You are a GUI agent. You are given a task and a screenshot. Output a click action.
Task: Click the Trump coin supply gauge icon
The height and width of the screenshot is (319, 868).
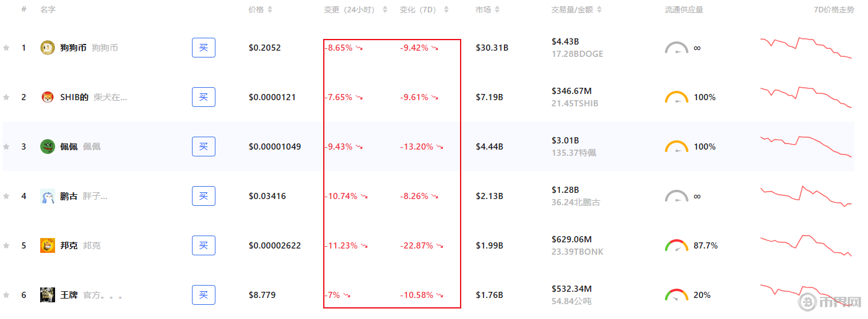point(677,295)
